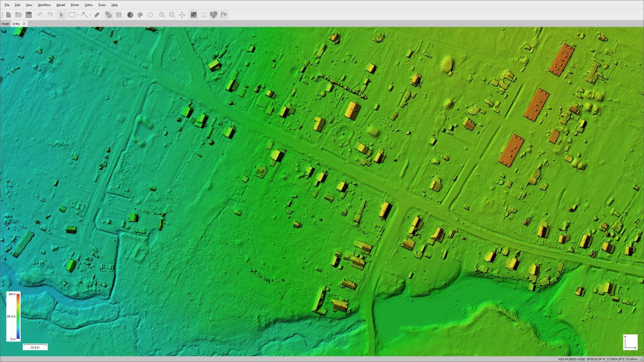Click the 22.9 m scale bar
Viewport: 644px width, 362px height.
click(x=35, y=346)
